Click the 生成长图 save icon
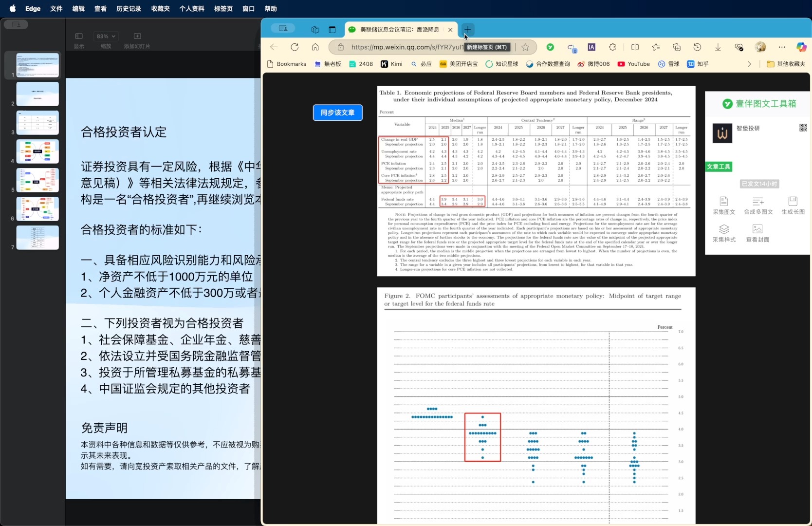Screen dimensions: 812x526 [793, 201]
